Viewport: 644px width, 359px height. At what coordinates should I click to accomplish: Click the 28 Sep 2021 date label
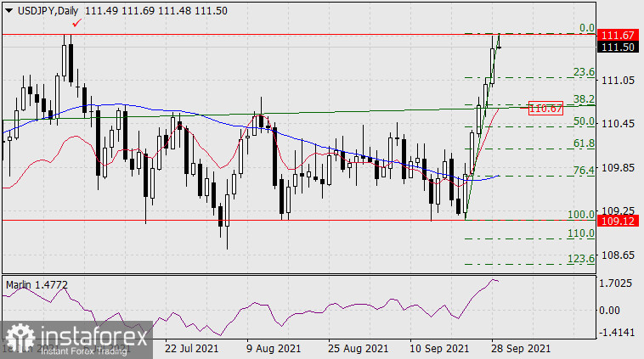[521, 349]
